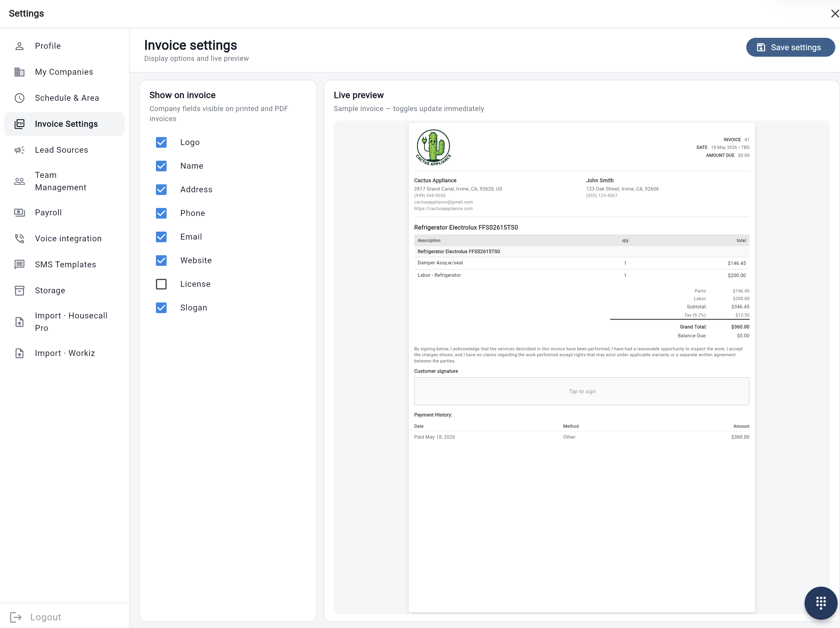Click the Show on invoice heading
Screen dimensions: 840x628
[x=182, y=95]
